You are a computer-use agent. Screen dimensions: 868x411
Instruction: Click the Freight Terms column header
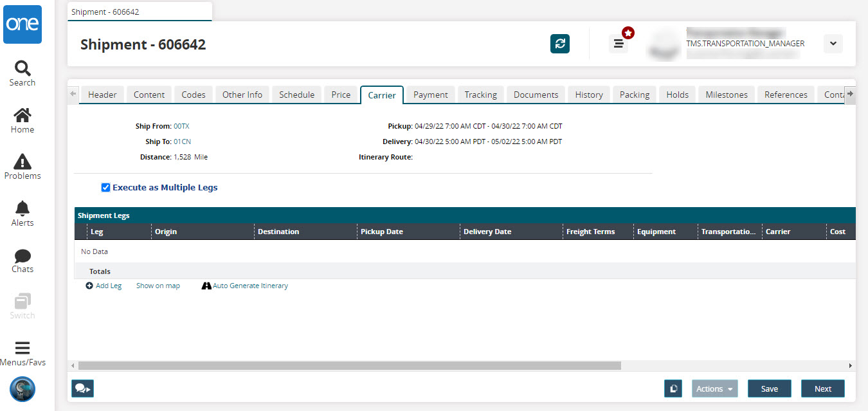click(x=598, y=232)
